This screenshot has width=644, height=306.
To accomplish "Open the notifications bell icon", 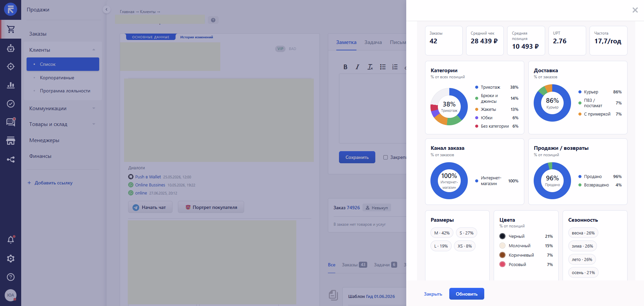I will 11,240.
